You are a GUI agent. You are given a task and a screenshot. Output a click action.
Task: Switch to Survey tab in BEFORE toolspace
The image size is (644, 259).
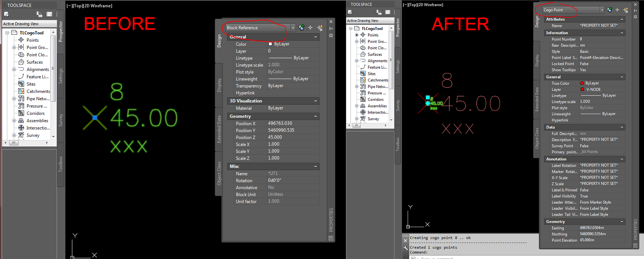tap(61, 120)
